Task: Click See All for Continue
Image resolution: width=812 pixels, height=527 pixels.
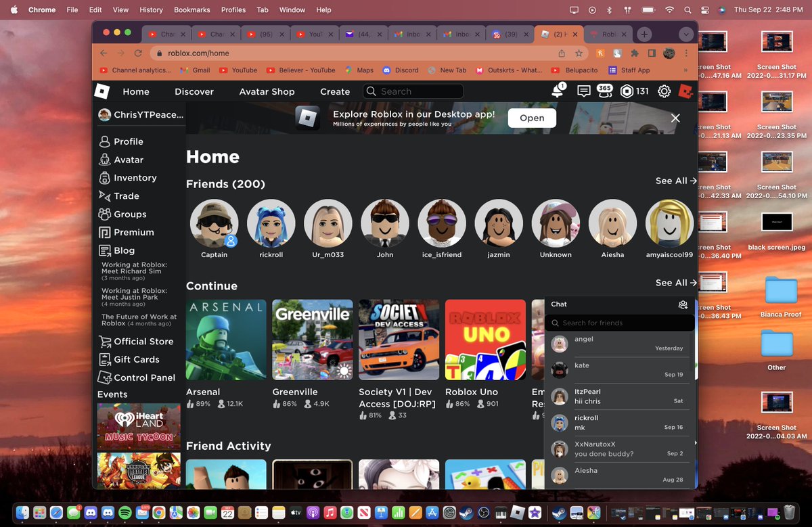Action: tap(676, 283)
